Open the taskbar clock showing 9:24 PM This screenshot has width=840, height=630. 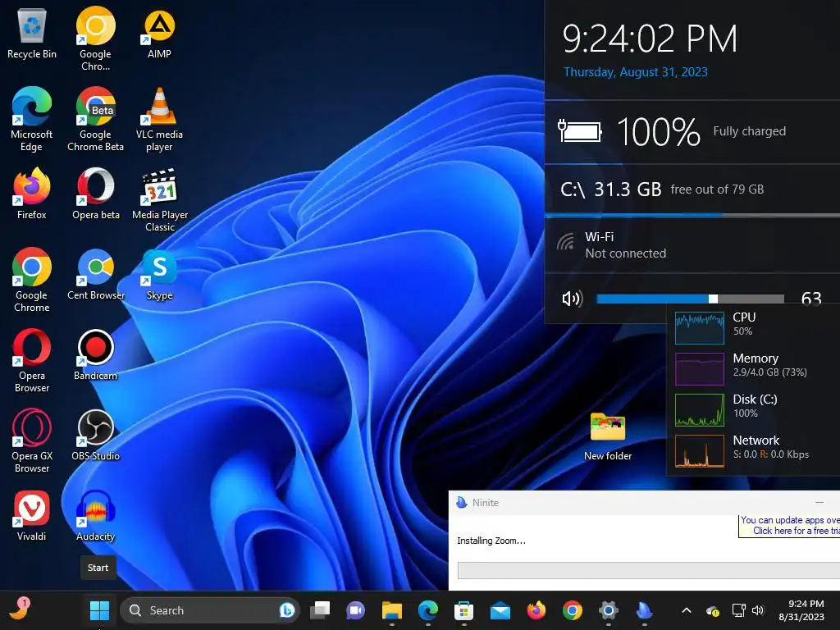click(x=801, y=610)
